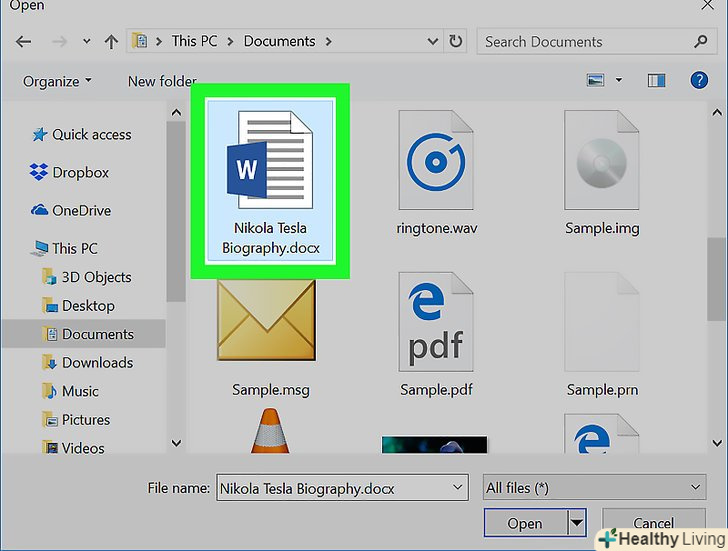Close the Open dialog
This screenshot has height=551, width=728.
pyautogui.click(x=708, y=5)
